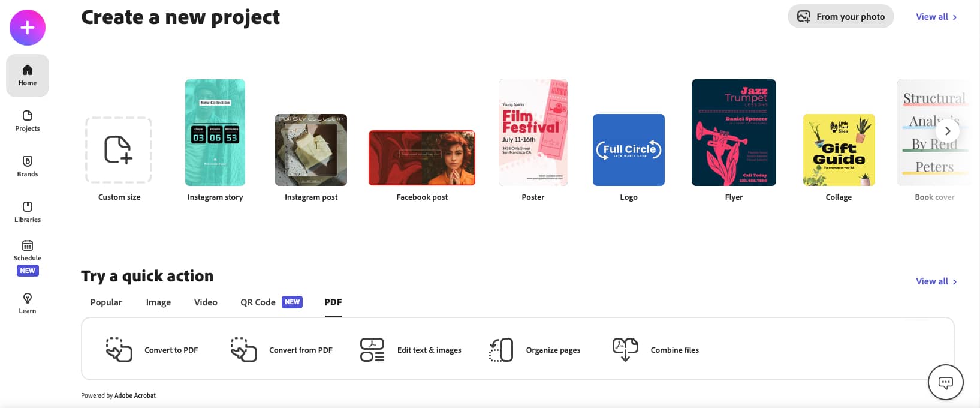Click the Edit text & images icon

point(372,350)
